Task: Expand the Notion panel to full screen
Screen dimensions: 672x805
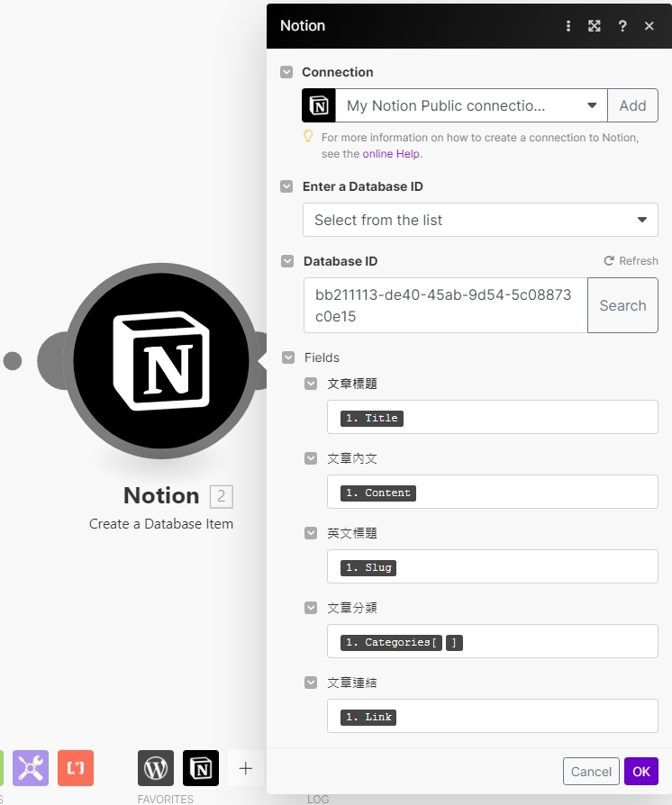Action: (x=595, y=26)
